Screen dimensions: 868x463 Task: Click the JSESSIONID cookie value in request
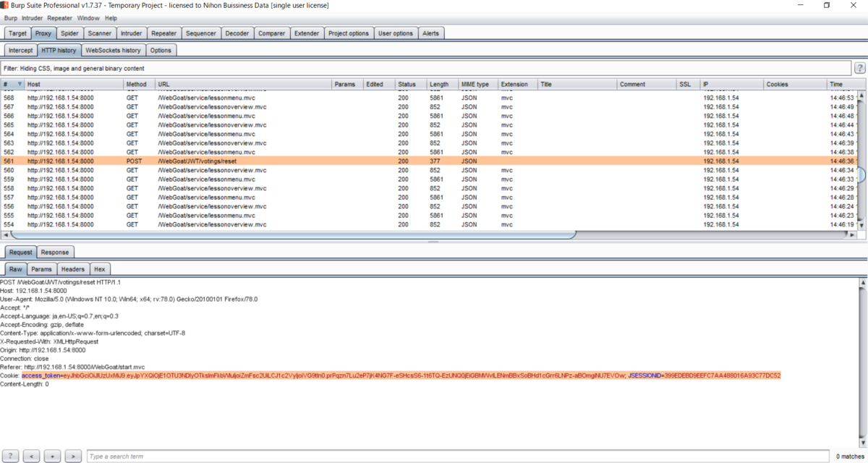click(x=723, y=375)
